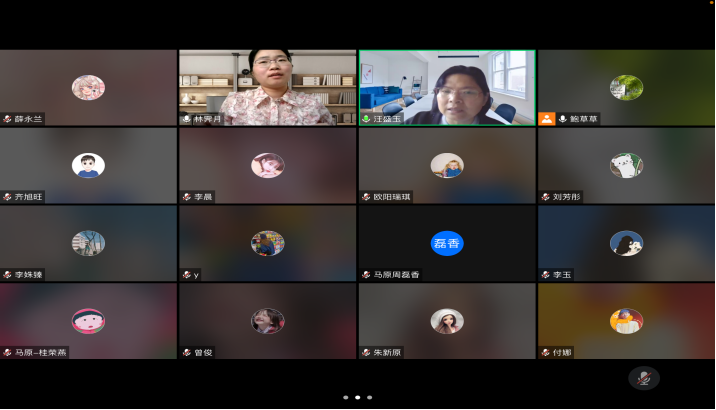Click the muted mic icon next to 付娜
Screen dimensions: 716x410
pyautogui.click(x=546, y=352)
